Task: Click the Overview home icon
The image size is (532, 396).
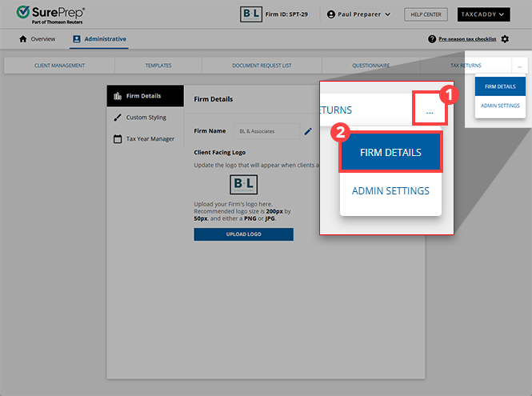Action: pos(23,39)
